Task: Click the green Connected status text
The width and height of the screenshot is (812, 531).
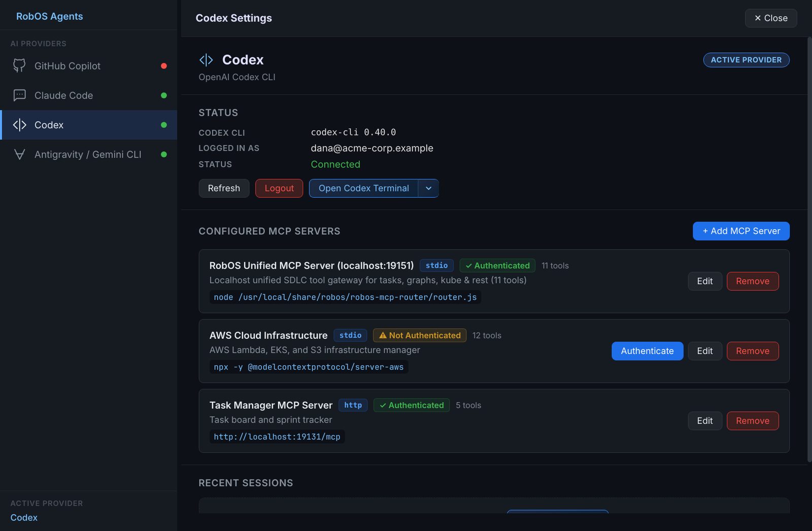Action: click(x=335, y=164)
